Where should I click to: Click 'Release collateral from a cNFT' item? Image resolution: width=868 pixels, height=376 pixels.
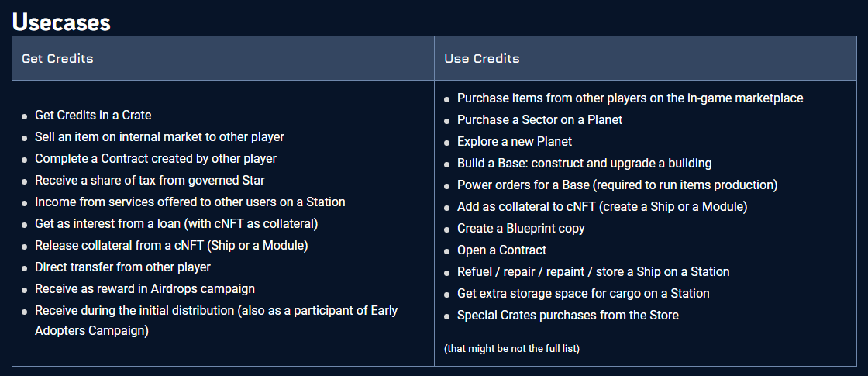point(171,246)
